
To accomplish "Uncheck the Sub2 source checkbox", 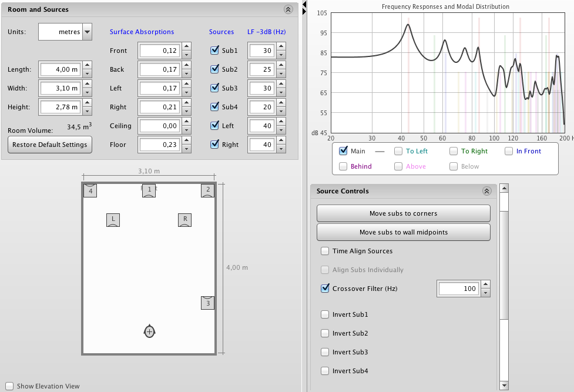I will point(215,69).
